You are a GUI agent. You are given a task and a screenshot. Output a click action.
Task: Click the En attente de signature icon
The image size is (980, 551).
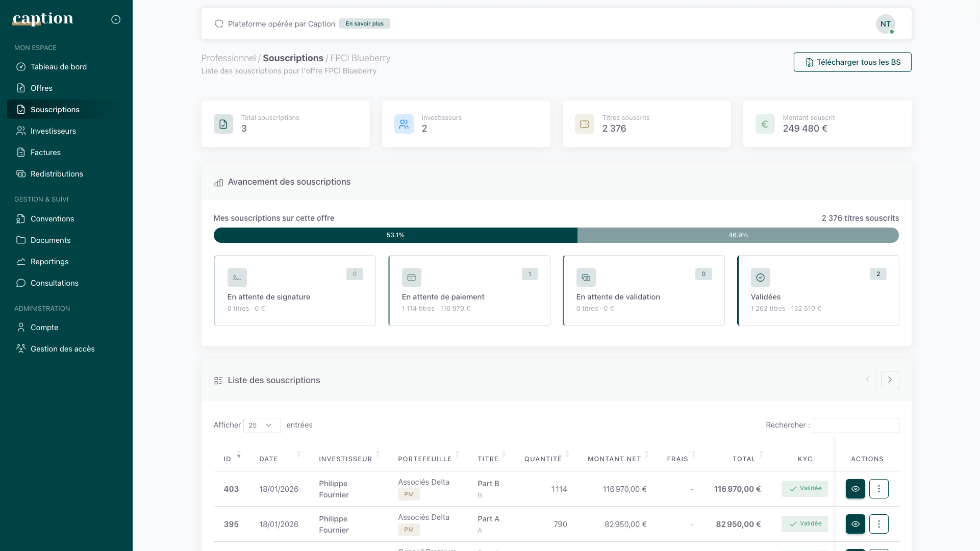(237, 278)
